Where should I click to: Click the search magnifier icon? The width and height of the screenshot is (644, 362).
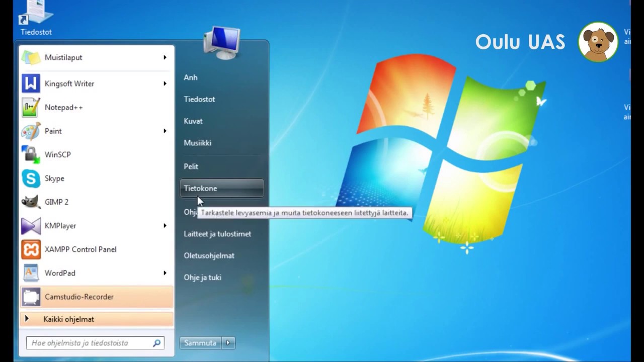(157, 343)
